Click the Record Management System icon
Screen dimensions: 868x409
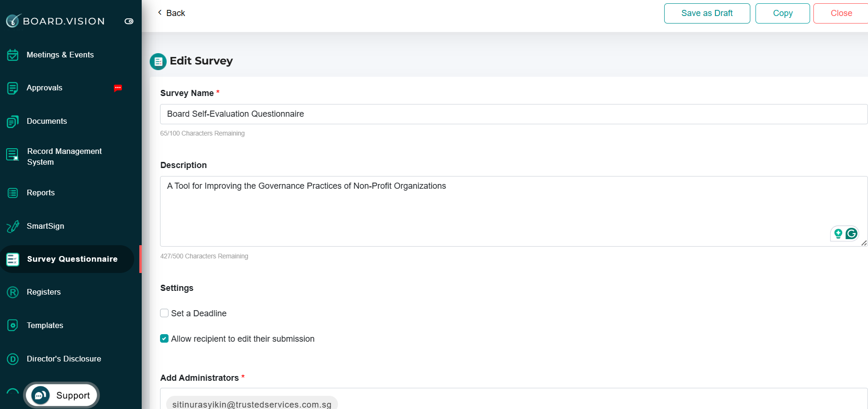[x=13, y=154]
